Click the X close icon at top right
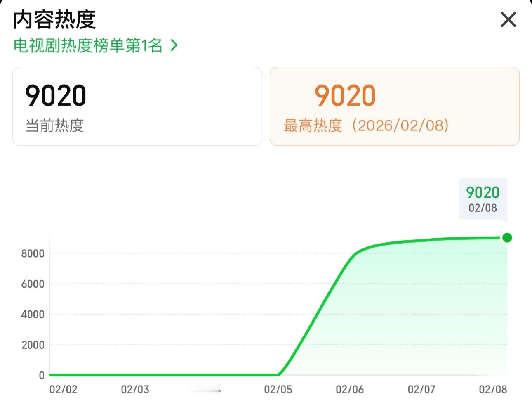The height and width of the screenshot is (414, 532). [508, 19]
